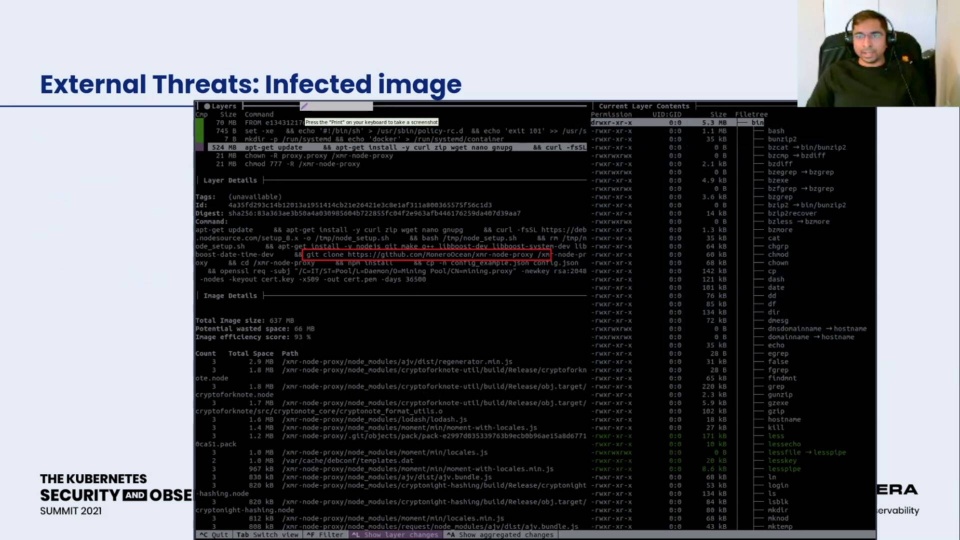Select 'dash' in the file tree
The image size is (960, 540).
coord(776,279)
